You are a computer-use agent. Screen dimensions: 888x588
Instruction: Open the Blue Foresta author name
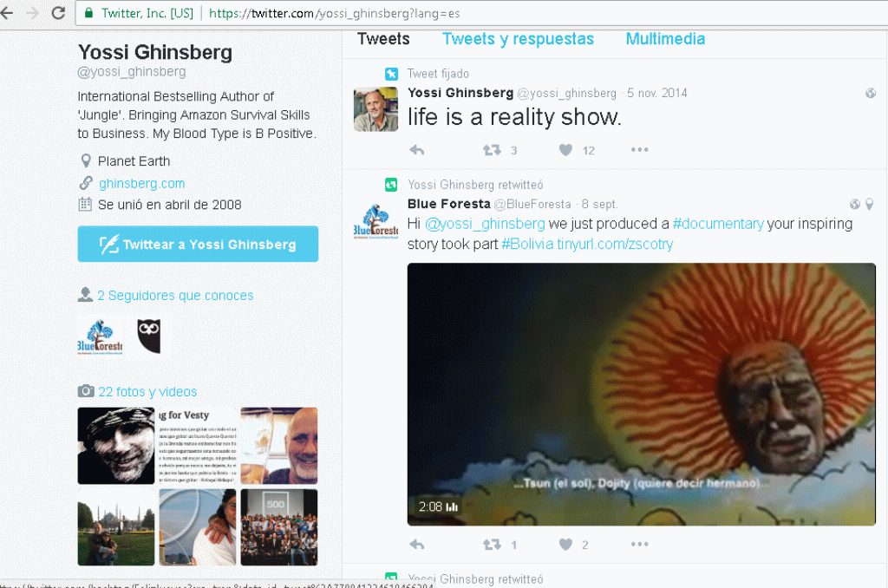[449, 204]
